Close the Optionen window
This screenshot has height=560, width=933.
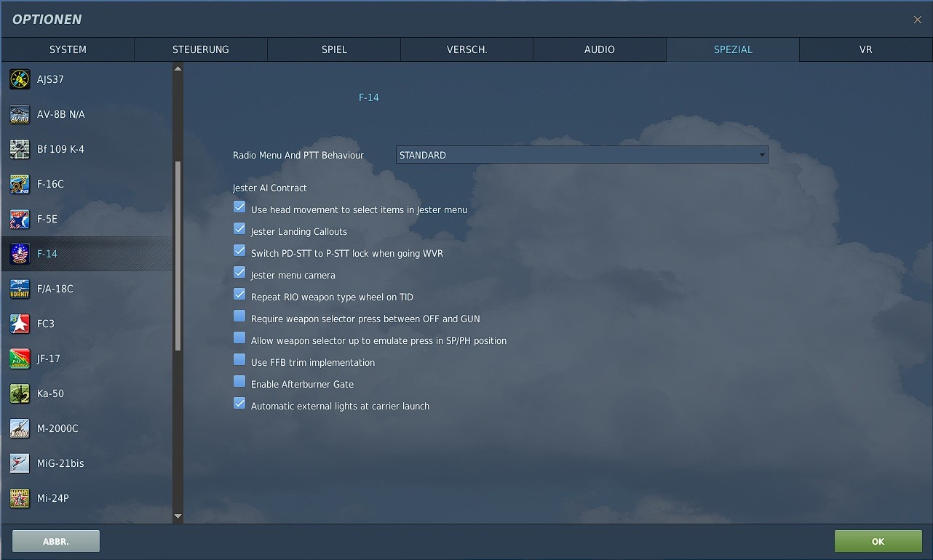(x=918, y=20)
